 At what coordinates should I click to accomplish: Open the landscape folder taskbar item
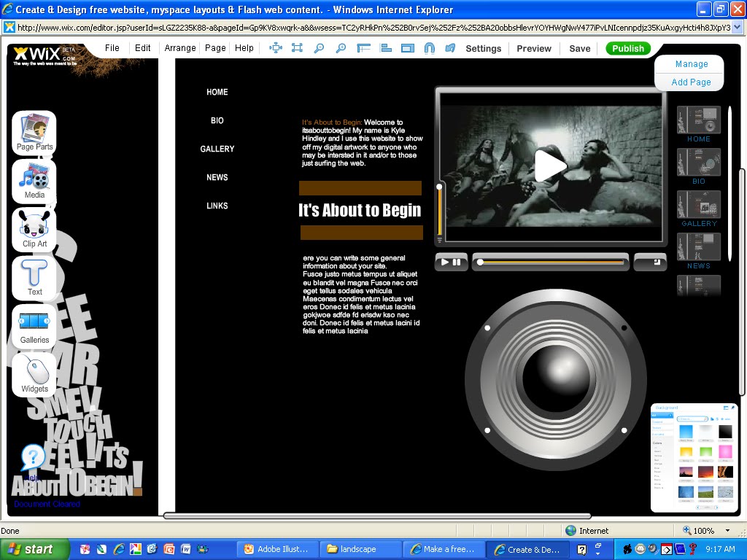[360, 550]
